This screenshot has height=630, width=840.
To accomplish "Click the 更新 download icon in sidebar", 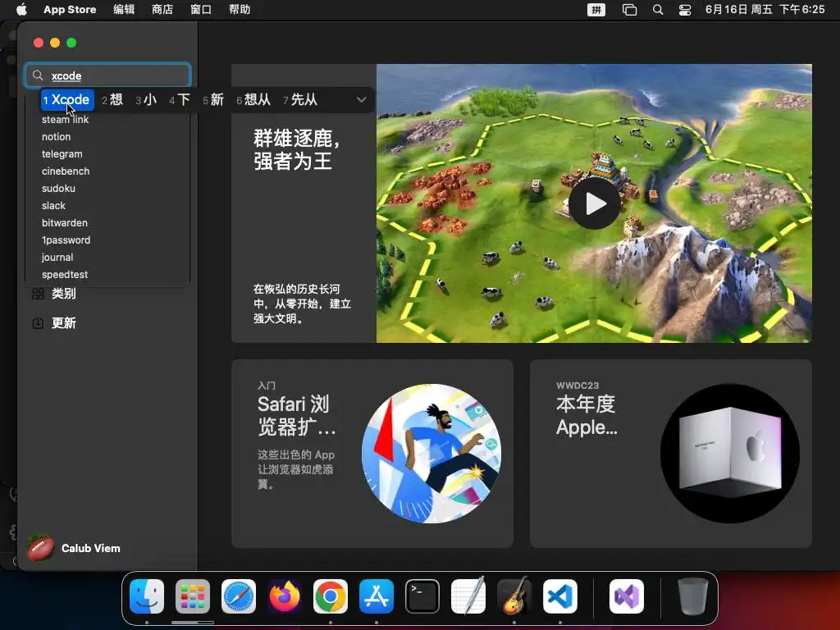I will click(38, 323).
